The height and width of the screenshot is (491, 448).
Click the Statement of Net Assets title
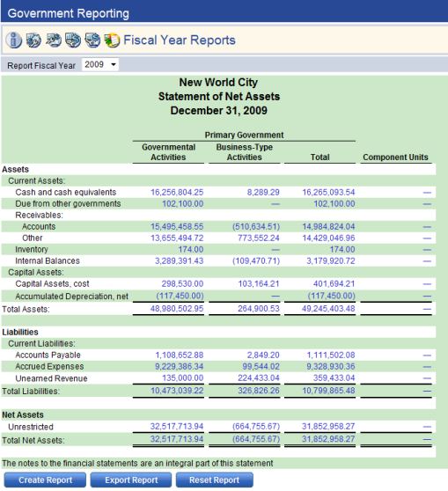pos(218,97)
